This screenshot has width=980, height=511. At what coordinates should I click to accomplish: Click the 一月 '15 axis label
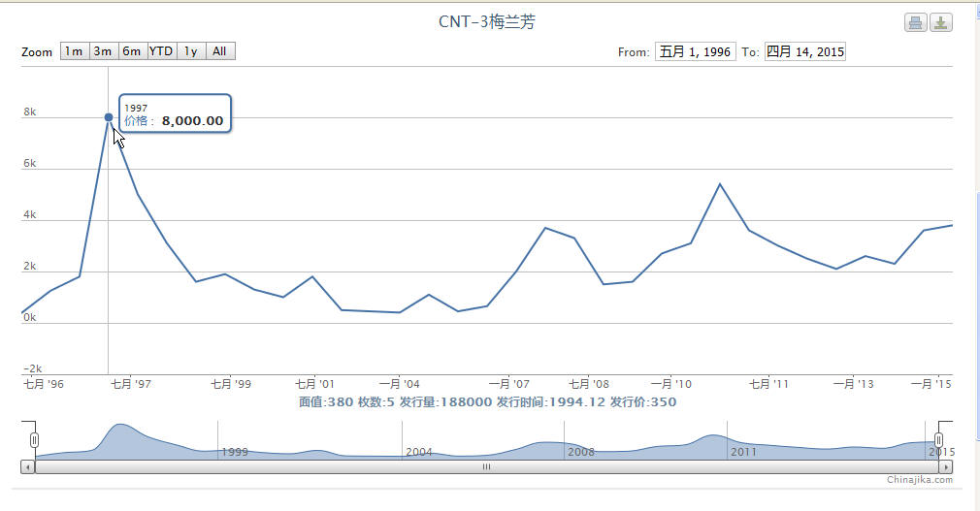(931, 384)
